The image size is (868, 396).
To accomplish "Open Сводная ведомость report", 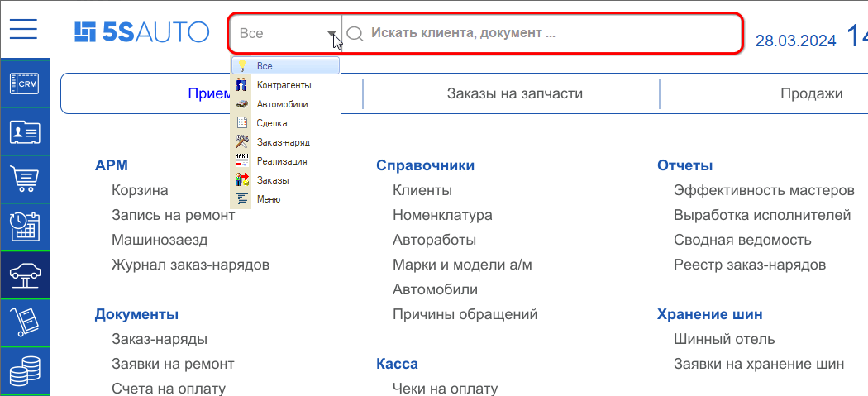I will pos(742,241).
